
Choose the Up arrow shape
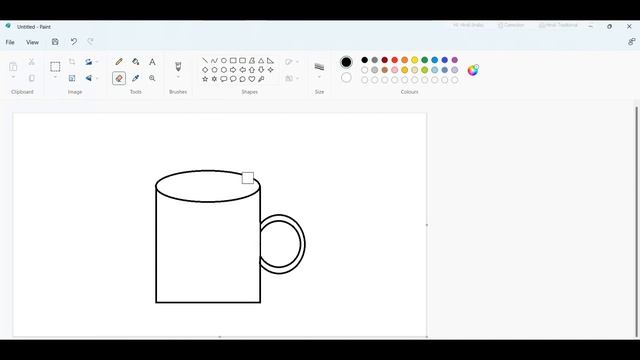point(252,70)
